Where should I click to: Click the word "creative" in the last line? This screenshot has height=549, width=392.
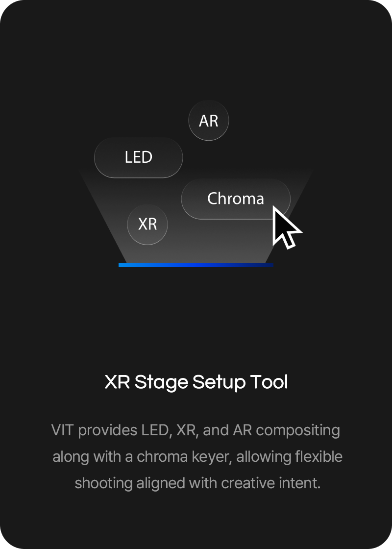pyautogui.click(x=248, y=483)
